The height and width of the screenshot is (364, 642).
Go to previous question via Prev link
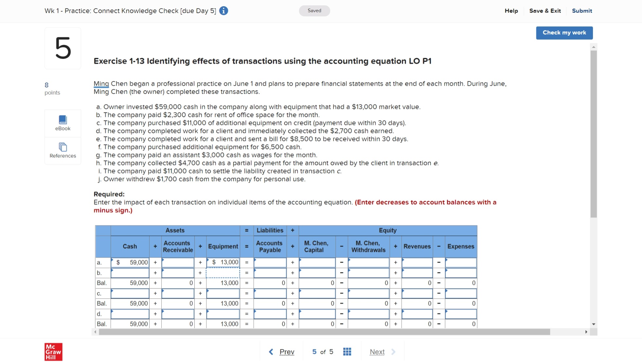pyautogui.click(x=287, y=352)
